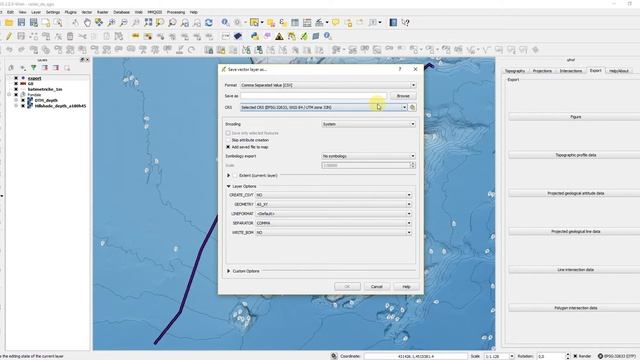640x360 pixels.
Task: Open Symbology export dropdown
Action: point(369,156)
